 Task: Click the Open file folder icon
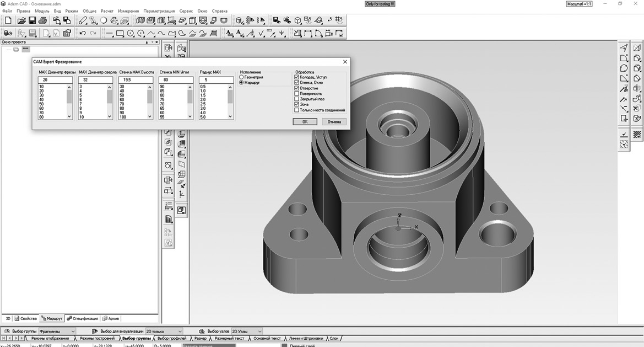point(21,20)
